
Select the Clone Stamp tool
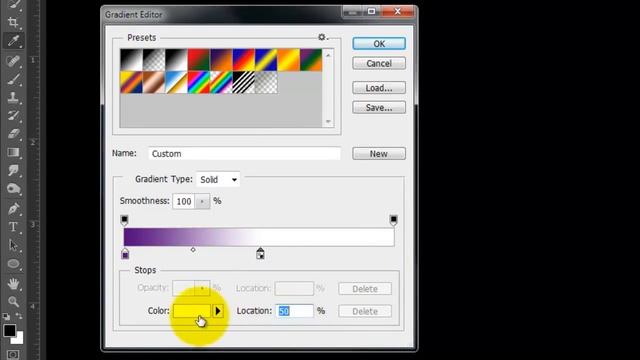[13, 98]
